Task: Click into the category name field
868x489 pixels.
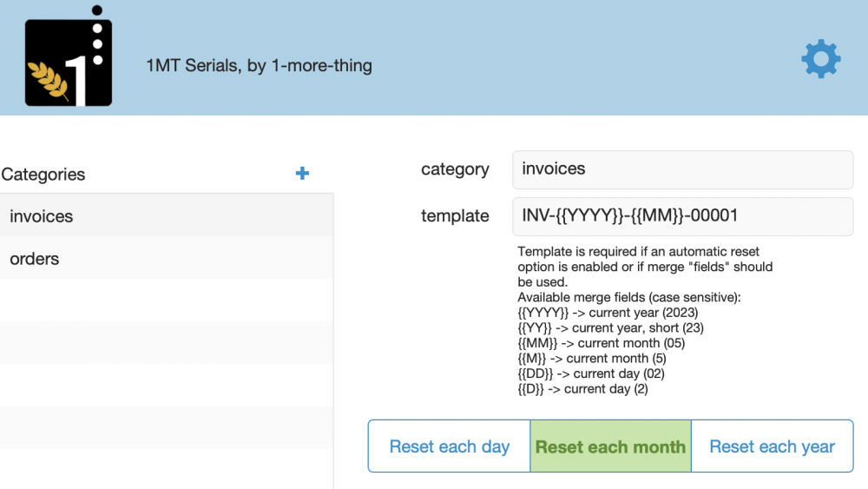Action: [x=682, y=169]
